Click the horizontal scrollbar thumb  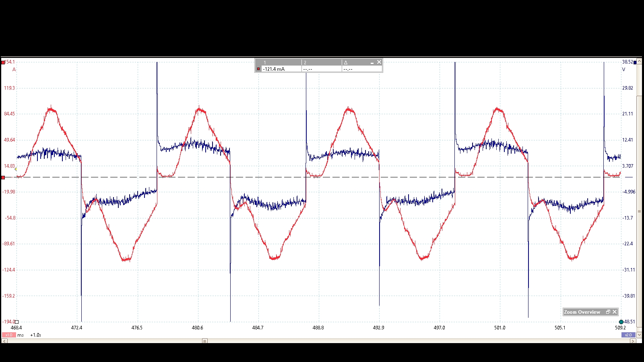coord(204,341)
